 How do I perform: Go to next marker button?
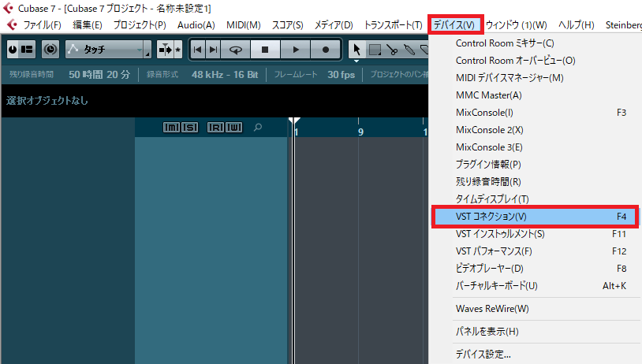tap(213, 50)
